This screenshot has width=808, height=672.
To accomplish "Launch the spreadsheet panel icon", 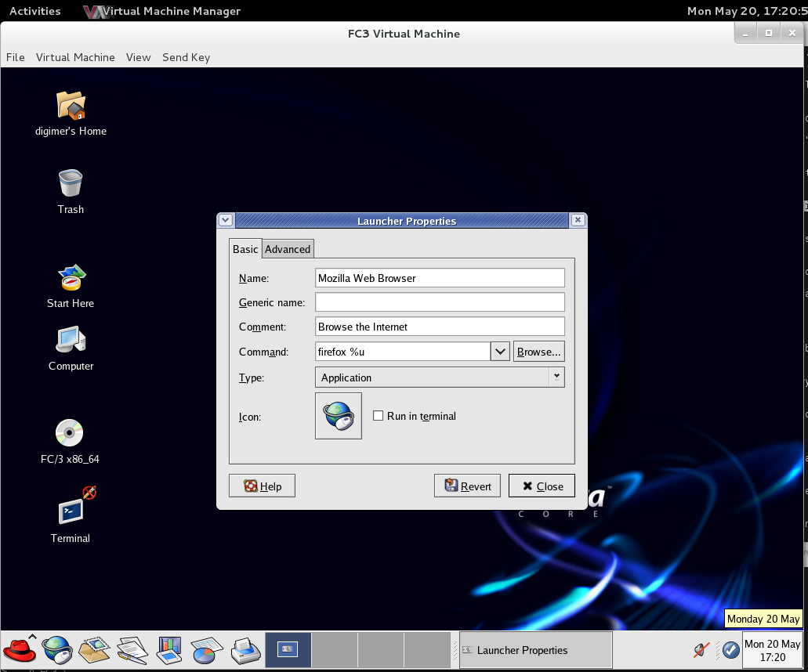I will [x=207, y=650].
